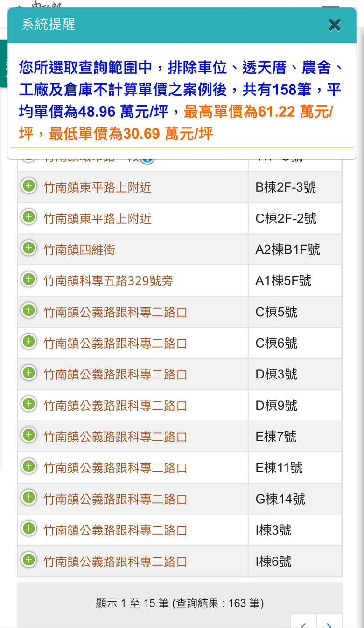Select the A1棟5F號 cell

(295, 281)
